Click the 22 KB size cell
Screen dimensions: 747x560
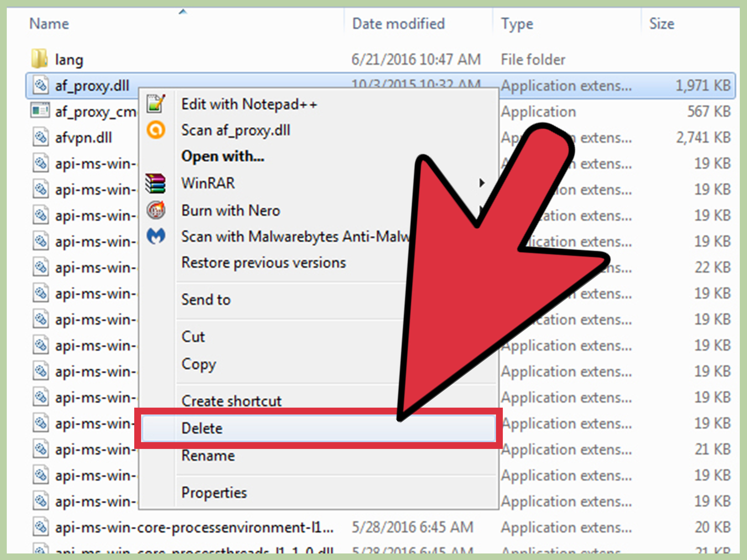pos(712,267)
